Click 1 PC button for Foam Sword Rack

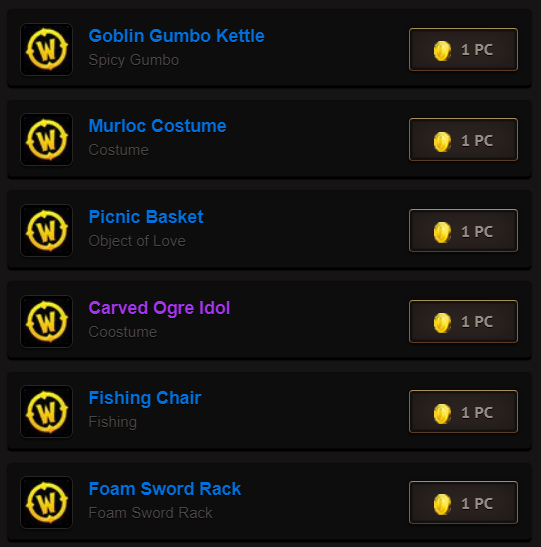pos(463,503)
